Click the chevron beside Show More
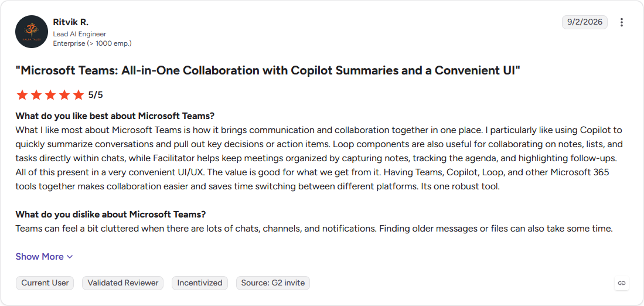 70,257
